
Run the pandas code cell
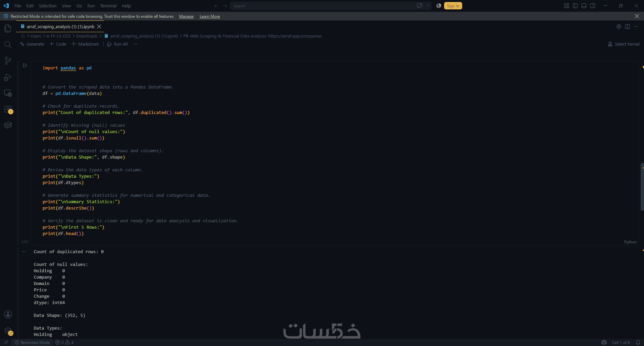(25, 65)
